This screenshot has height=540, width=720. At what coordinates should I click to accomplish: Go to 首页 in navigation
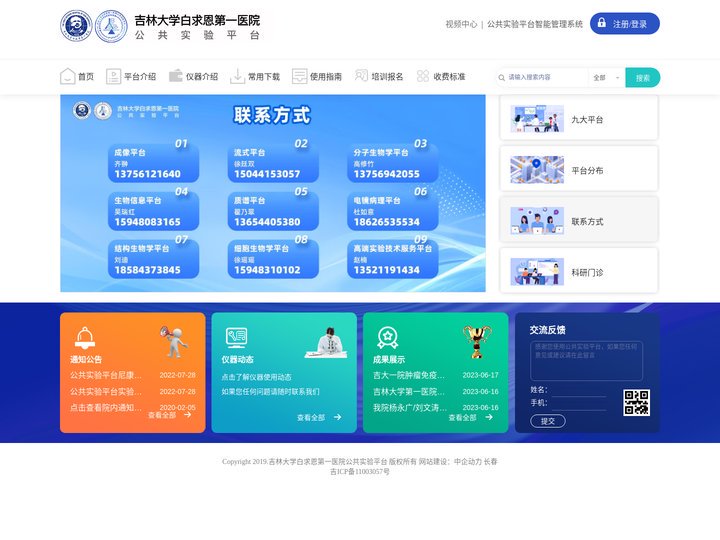coord(86,77)
